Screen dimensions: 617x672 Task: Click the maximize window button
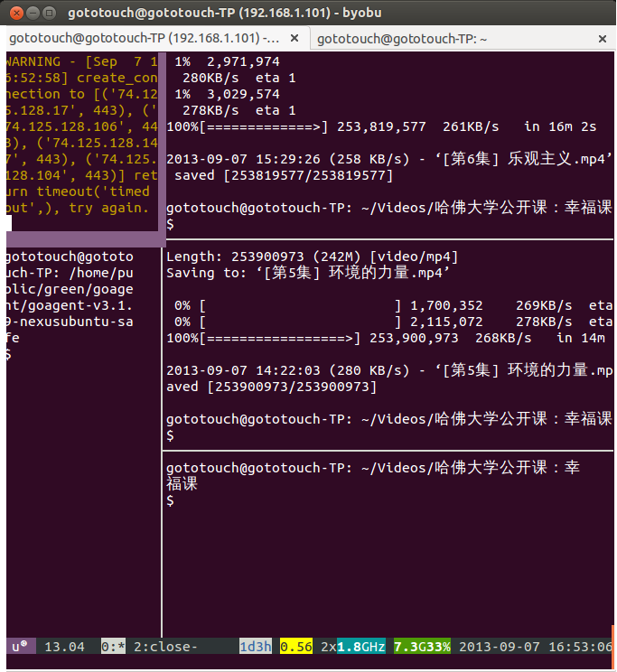point(50,13)
